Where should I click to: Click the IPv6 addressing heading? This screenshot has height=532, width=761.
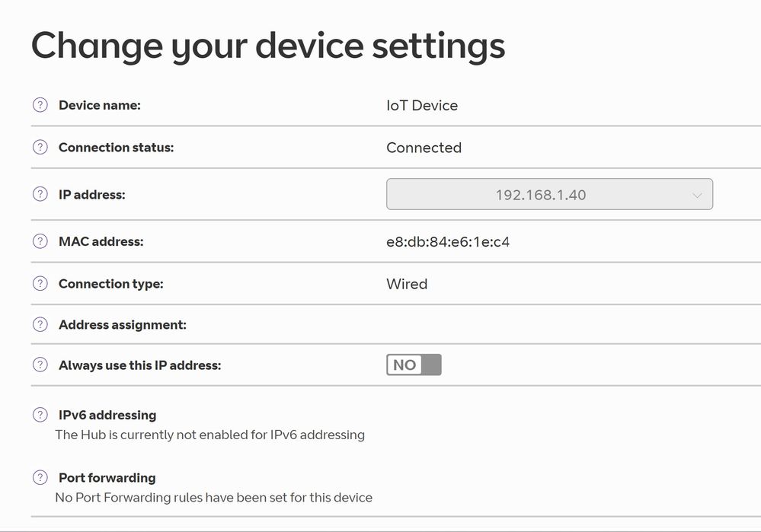107,415
